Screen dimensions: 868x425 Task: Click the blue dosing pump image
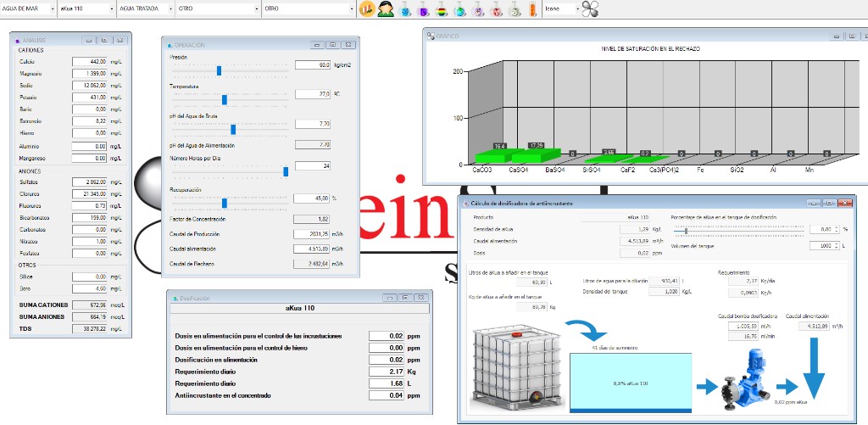click(x=744, y=381)
